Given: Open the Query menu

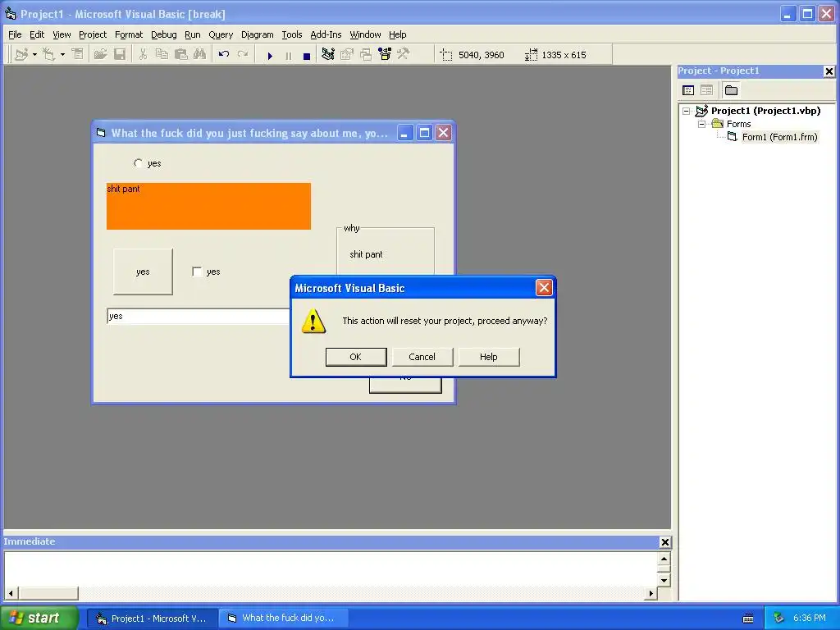Looking at the screenshot, I should tap(221, 34).
